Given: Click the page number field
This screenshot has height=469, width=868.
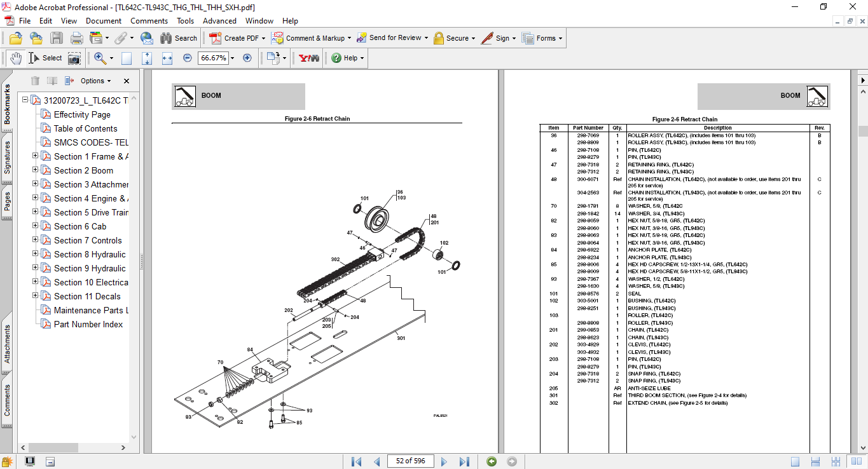Looking at the screenshot, I should coord(410,461).
